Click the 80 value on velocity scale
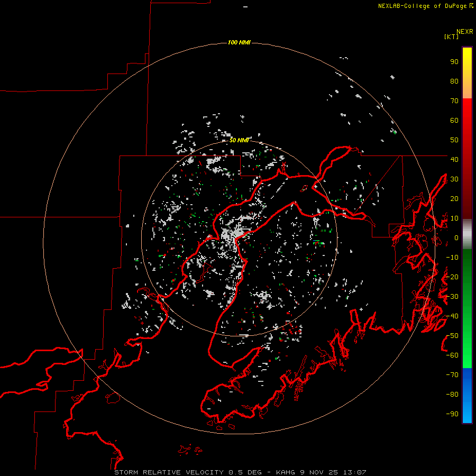476x476 pixels. pyautogui.click(x=454, y=81)
